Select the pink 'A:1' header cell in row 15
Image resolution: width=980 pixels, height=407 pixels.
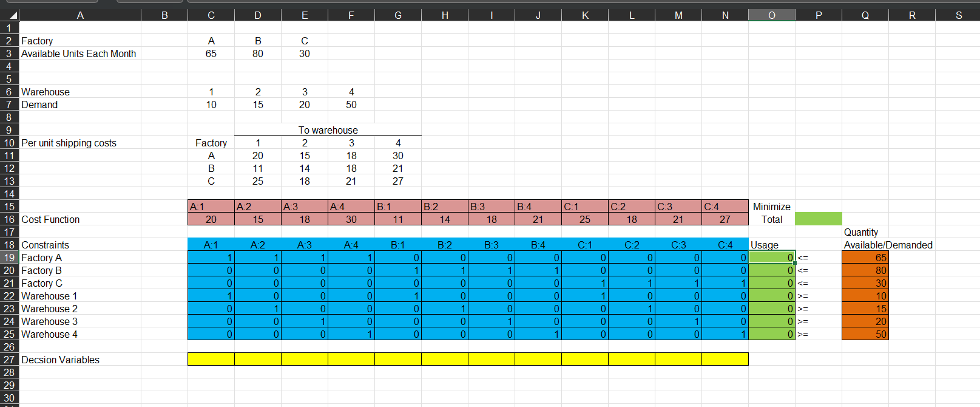click(211, 207)
